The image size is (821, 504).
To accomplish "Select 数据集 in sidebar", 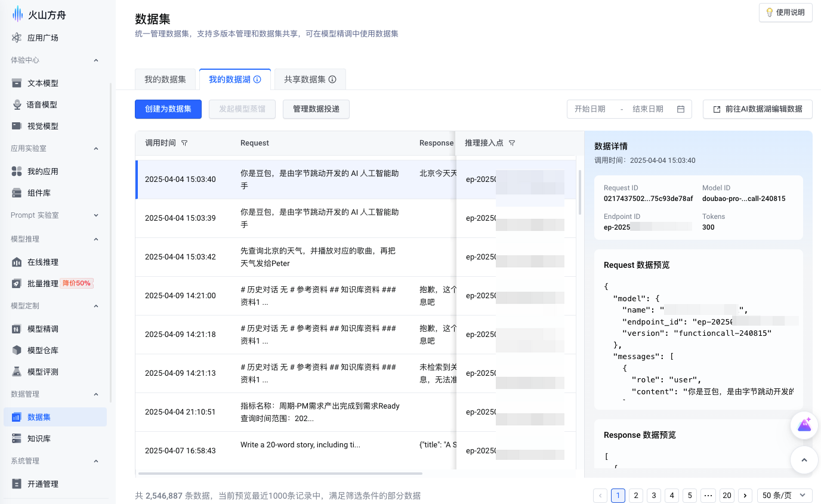I will 55,418.
